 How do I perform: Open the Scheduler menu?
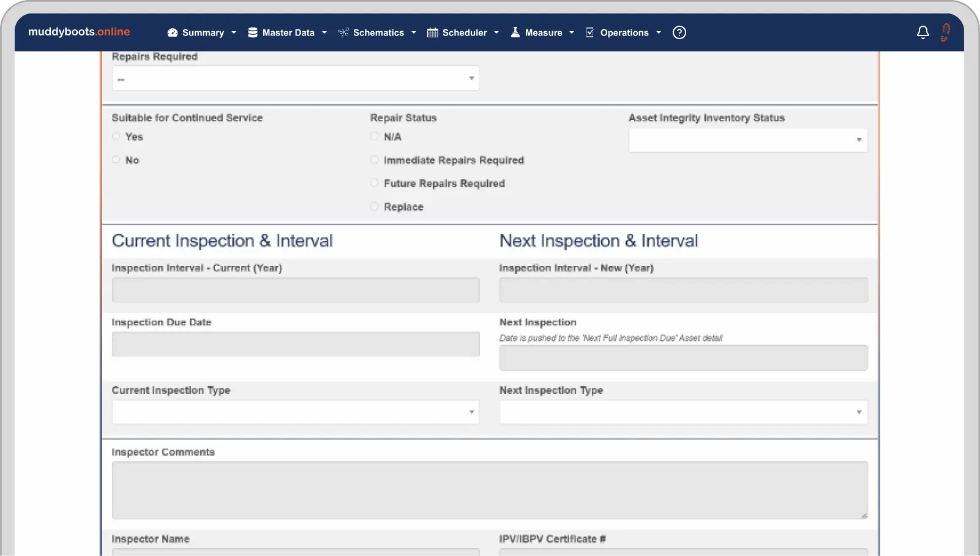[x=465, y=32]
